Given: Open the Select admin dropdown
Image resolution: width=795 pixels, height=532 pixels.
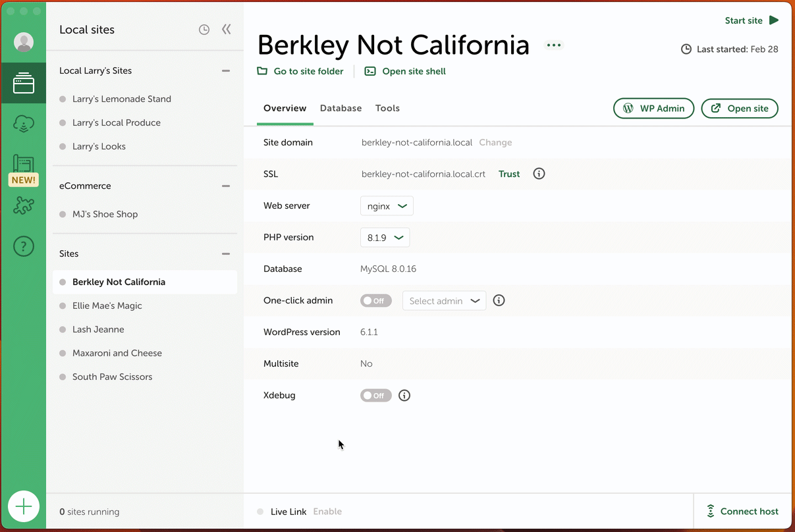Looking at the screenshot, I should click(x=444, y=301).
